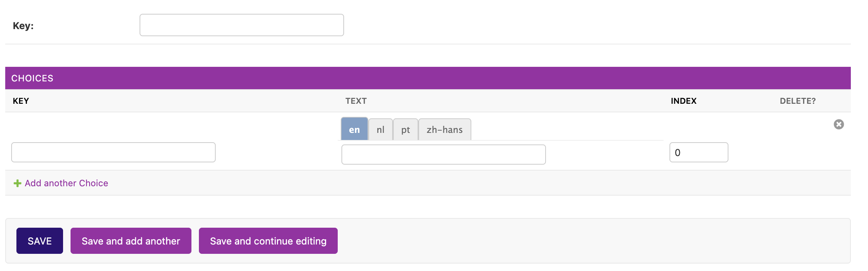Image resolution: width=868 pixels, height=271 pixels.
Task: Click the green plus icon
Action: 17,183
